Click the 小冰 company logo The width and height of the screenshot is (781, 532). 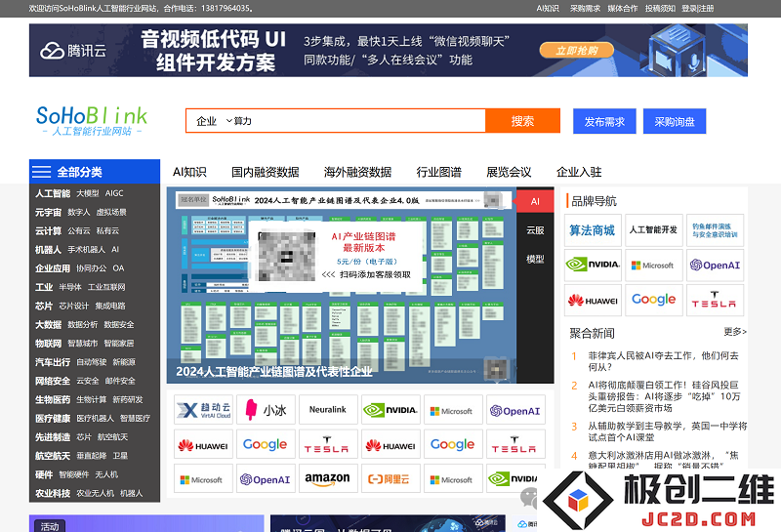coord(266,410)
